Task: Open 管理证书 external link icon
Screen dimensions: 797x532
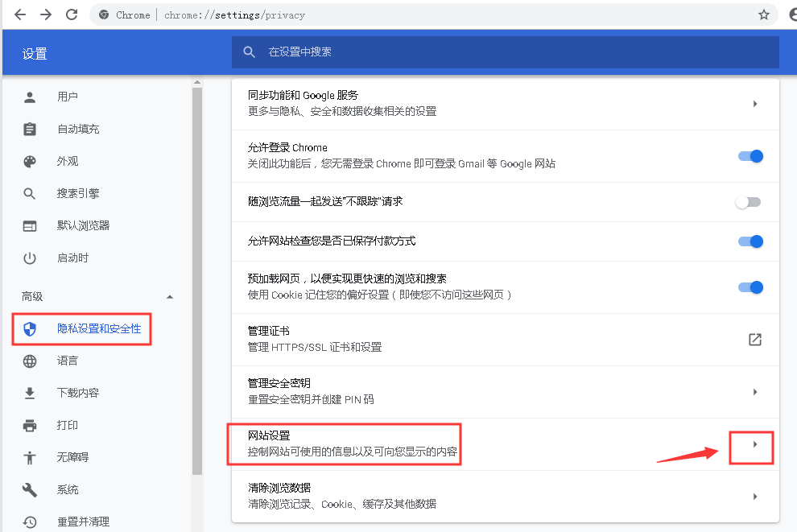Action: (755, 340)
